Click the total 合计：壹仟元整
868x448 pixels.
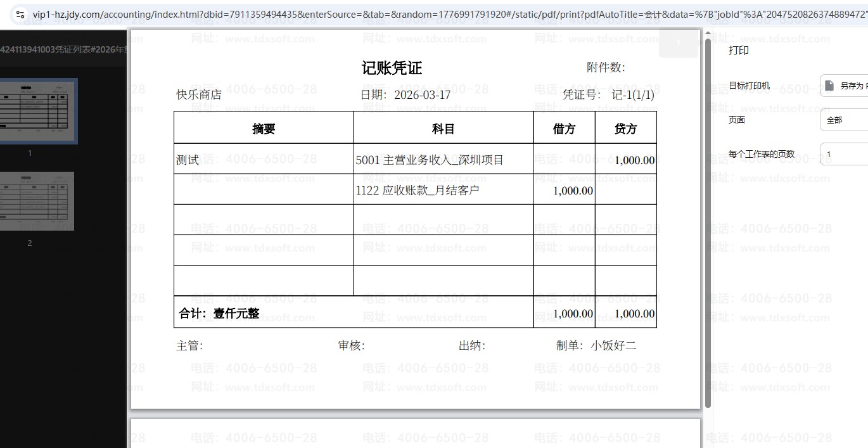[219, 313]
